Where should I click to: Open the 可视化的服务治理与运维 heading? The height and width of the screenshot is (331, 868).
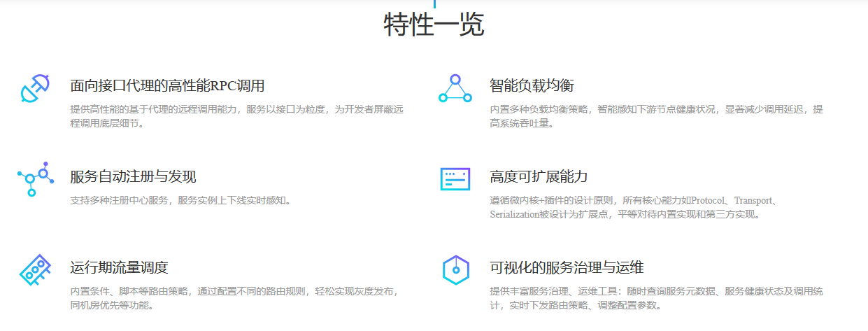(x=567, y=267)
